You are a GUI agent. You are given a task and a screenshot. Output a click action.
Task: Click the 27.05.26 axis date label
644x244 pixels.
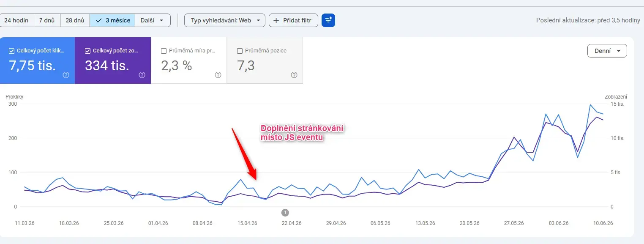coord(514,223)
